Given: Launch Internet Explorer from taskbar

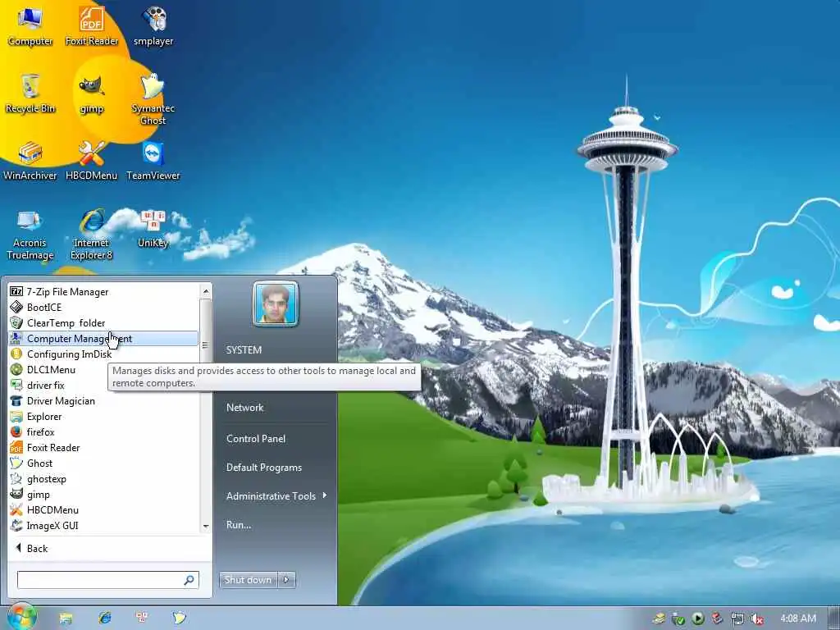Looking at the screenshot, I should (x=104, y=619).
